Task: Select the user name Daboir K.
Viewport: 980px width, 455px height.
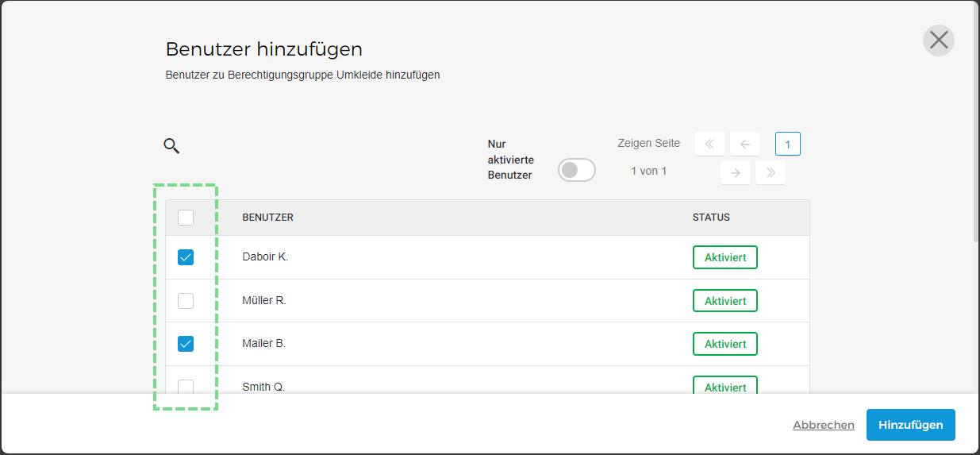Action: coord(265,257)
